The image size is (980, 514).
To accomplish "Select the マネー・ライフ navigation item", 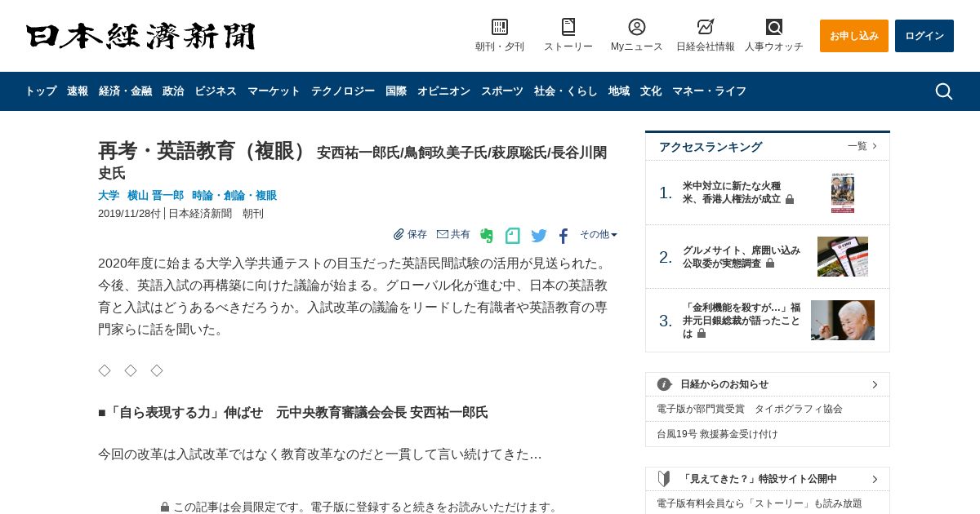I will coord(709,91).
